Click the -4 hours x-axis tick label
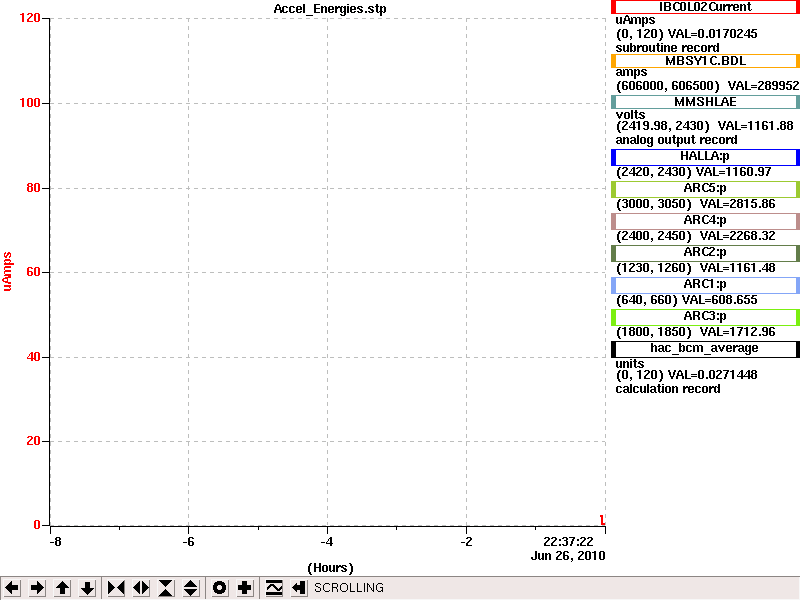The width and height of the screenshot is (800, 600). (327, 542)
